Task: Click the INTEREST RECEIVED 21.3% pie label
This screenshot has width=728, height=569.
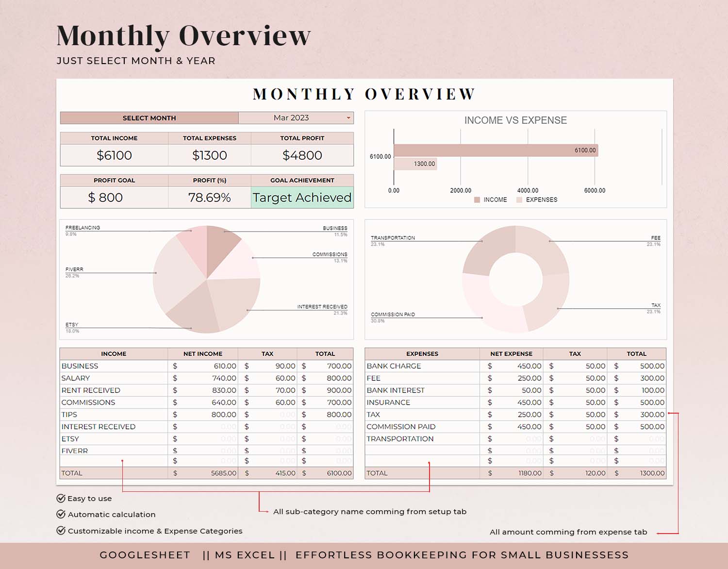Action: click(322, 310)
